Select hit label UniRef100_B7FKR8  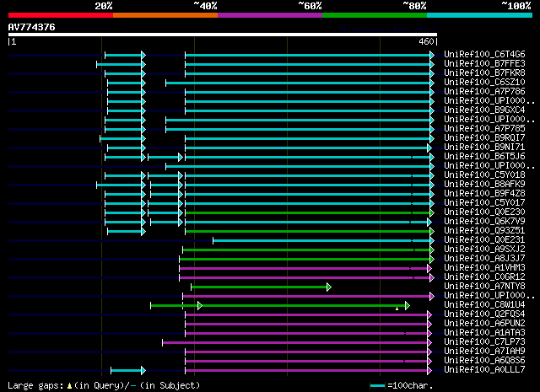pyautogui.click(x=484, y=73)
